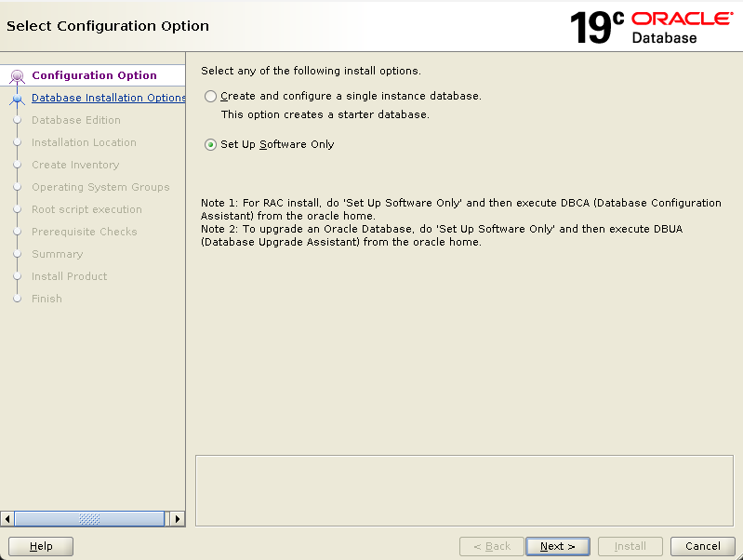This screenshot has width=743, height=560.
Task: Click the 'Prerequisite Checks' step label
Action: click(85, 232)
